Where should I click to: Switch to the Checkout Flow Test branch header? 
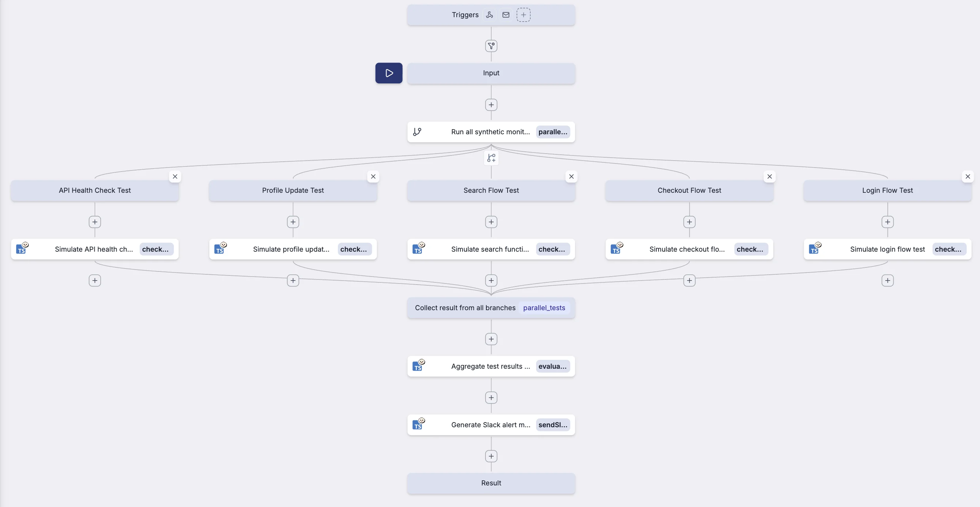(x=689, y=190)
